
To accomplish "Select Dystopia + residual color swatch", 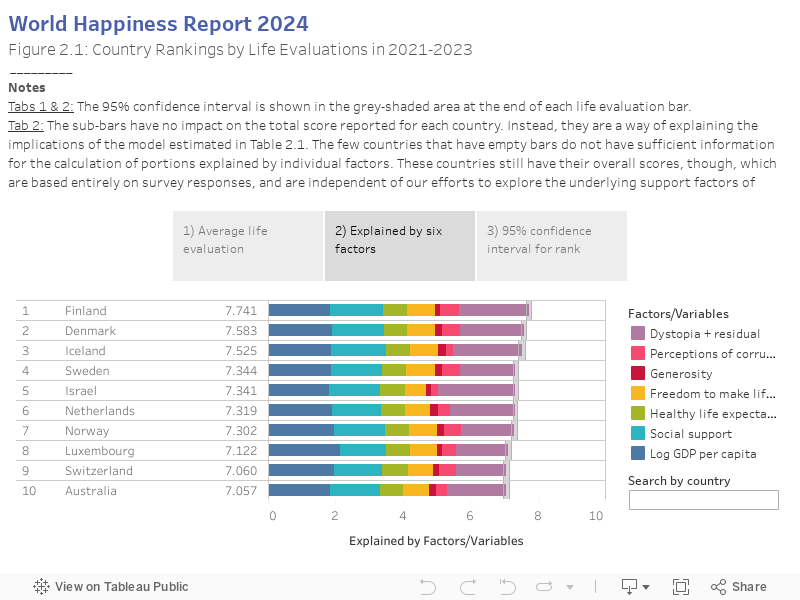I will point(638,334).
